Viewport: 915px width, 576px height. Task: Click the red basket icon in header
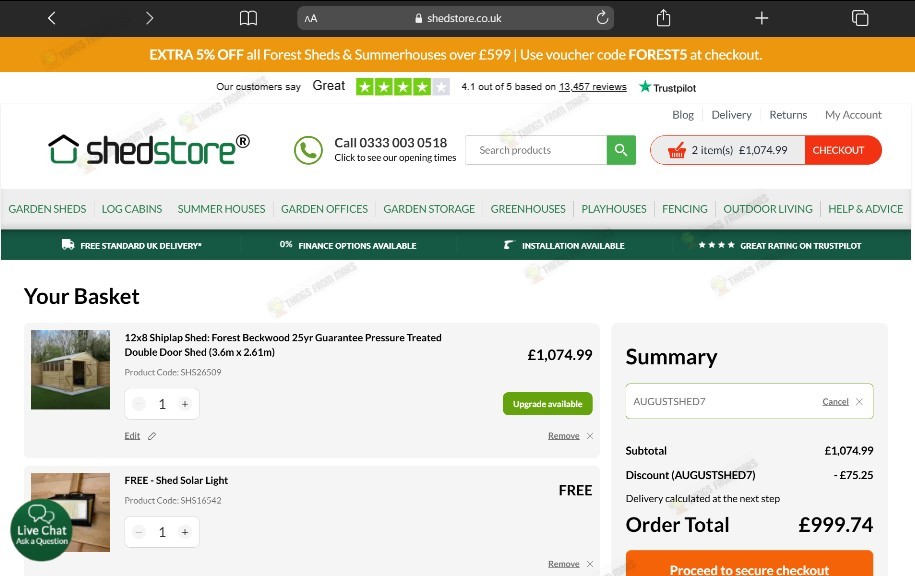pyautogui.click(x=676, y=151)
